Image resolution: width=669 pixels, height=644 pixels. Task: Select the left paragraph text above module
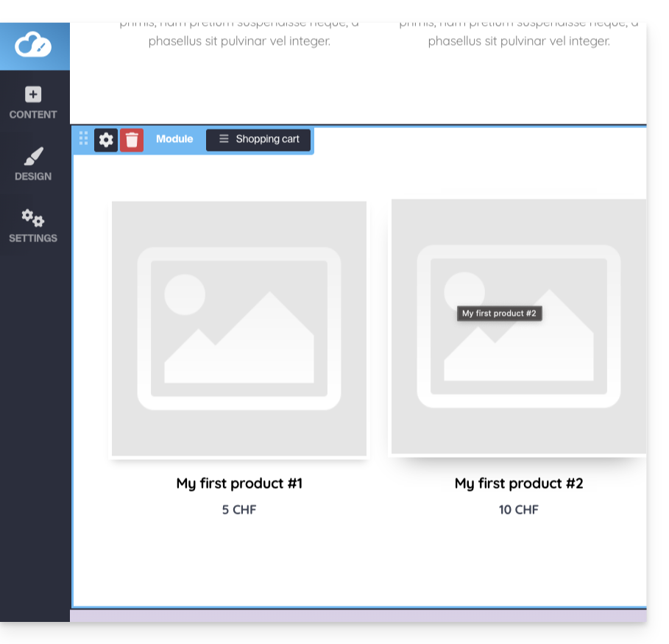point(239,41)
